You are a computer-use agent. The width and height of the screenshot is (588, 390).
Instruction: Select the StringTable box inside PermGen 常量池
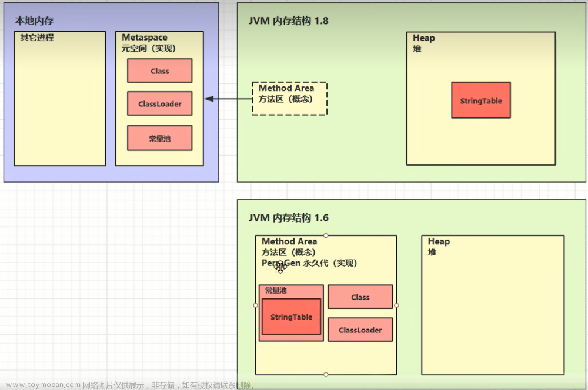[292, 317]
